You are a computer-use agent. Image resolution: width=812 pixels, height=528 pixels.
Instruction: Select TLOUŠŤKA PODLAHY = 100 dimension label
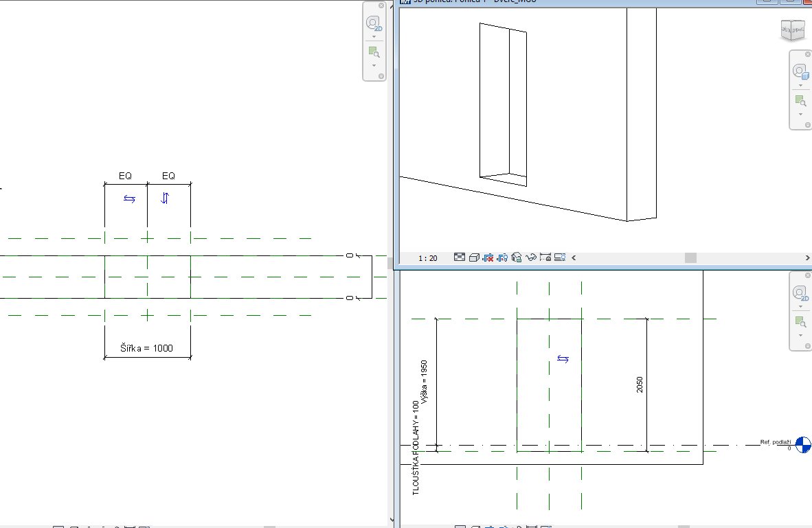(416, 448)
